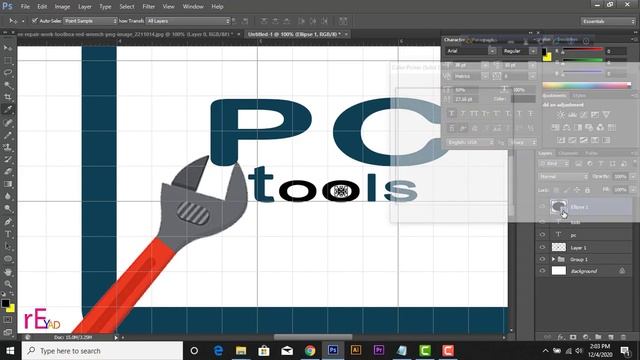Expand the Group 1 folder
Image resolution: width=640 pixels, height=360 pixels.
coord(553,259)
